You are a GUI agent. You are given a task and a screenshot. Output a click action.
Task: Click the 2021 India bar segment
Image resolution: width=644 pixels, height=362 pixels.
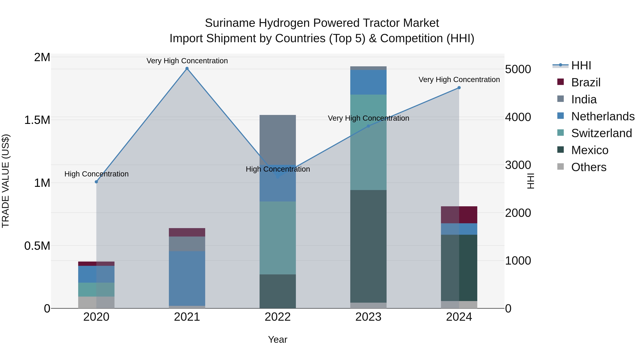click(187, 244)
